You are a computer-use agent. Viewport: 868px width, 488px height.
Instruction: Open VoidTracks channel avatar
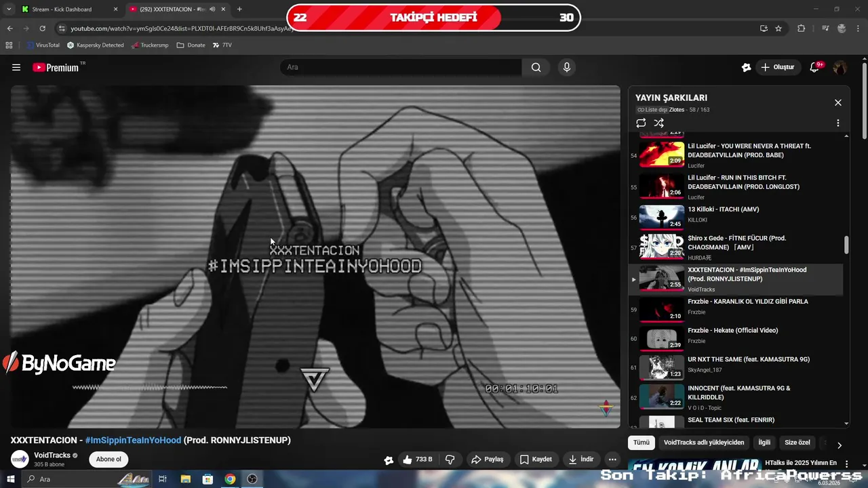[x=20, y=460]
